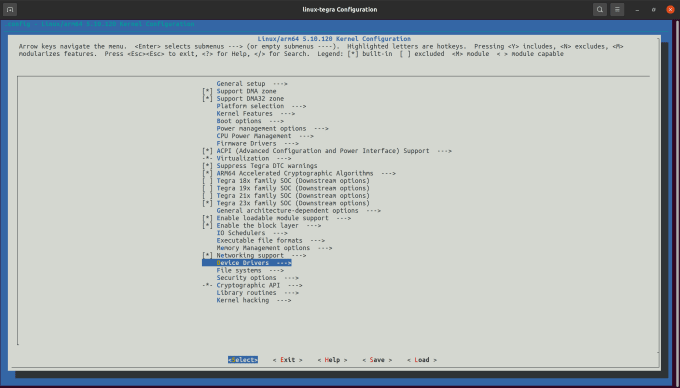Toggle ARM64 Accelerated Cryptographic Algorithms checkbox
The height and width of the screenshot is (388, 680).
pyautogui.click(x=208, y=173)
